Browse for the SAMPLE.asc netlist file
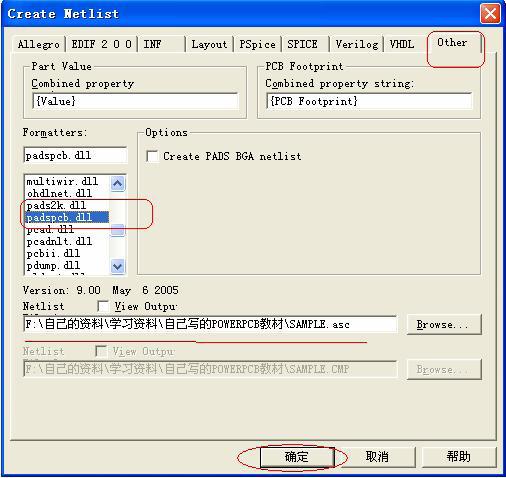This screenshot has height=478, width=506. [444, 324]
